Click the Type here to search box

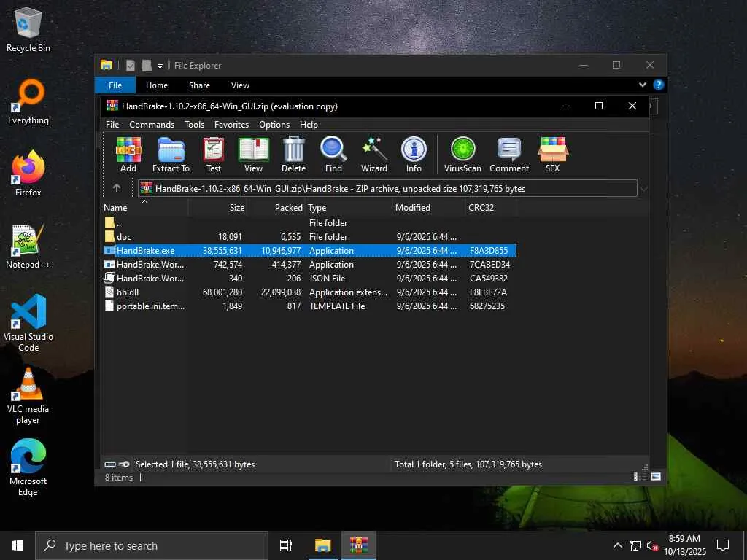click(152, 545)
